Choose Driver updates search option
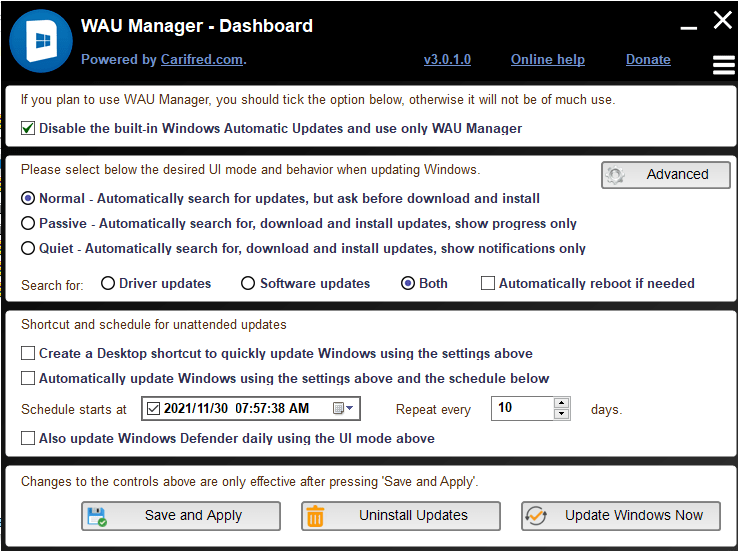 [108, 283]
